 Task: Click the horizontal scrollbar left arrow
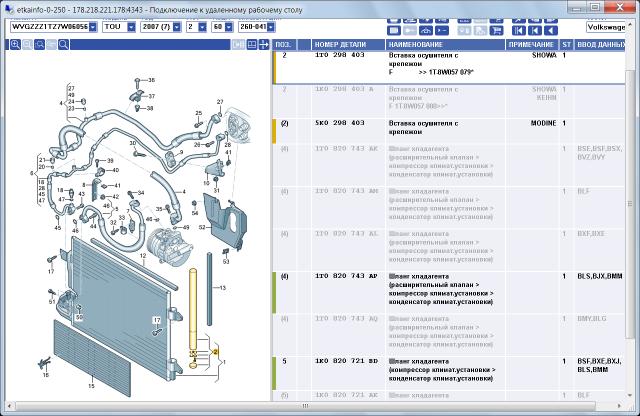[9, 406]
